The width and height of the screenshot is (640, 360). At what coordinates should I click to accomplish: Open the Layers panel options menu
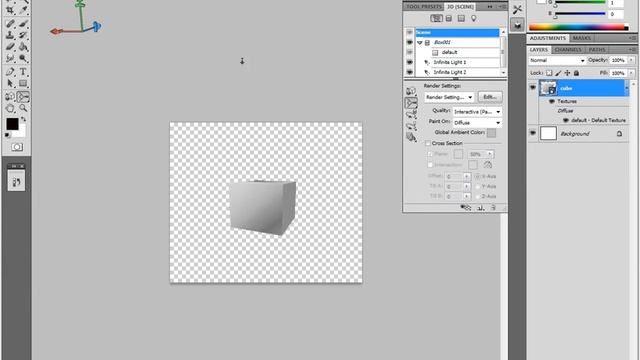coord(632,49)
